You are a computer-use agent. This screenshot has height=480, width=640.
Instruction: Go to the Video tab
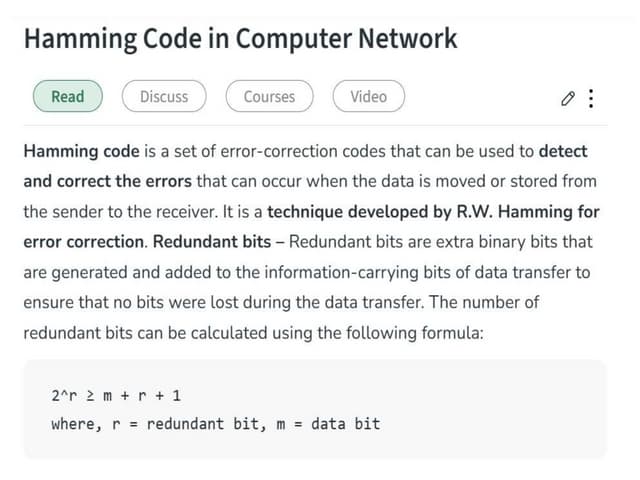[x=368, y=97]
